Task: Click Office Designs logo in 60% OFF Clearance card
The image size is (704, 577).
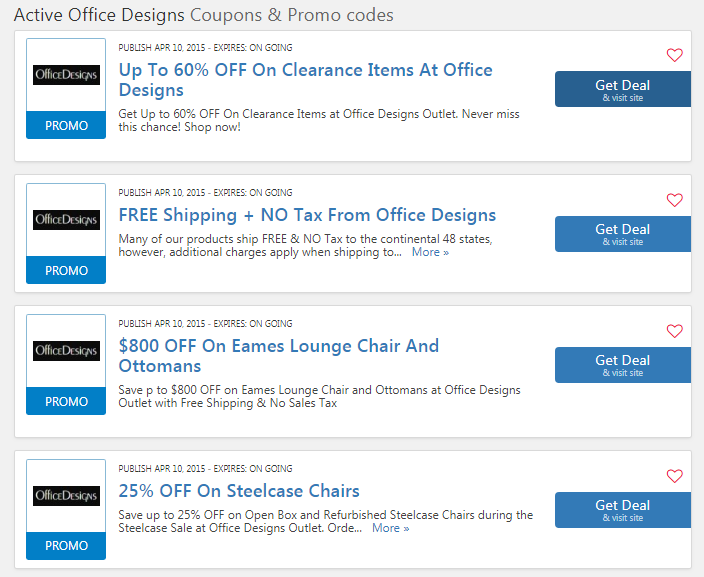Action: coord(66,75)
